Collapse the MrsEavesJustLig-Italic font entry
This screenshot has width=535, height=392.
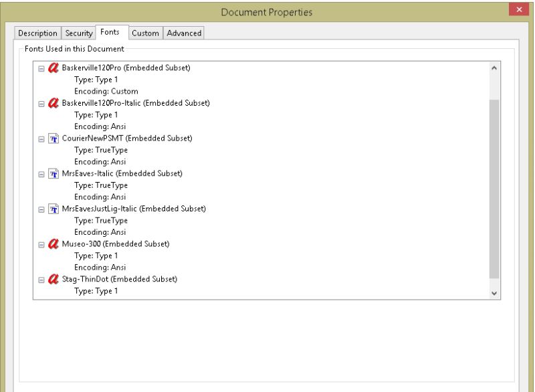pos(41,209)
